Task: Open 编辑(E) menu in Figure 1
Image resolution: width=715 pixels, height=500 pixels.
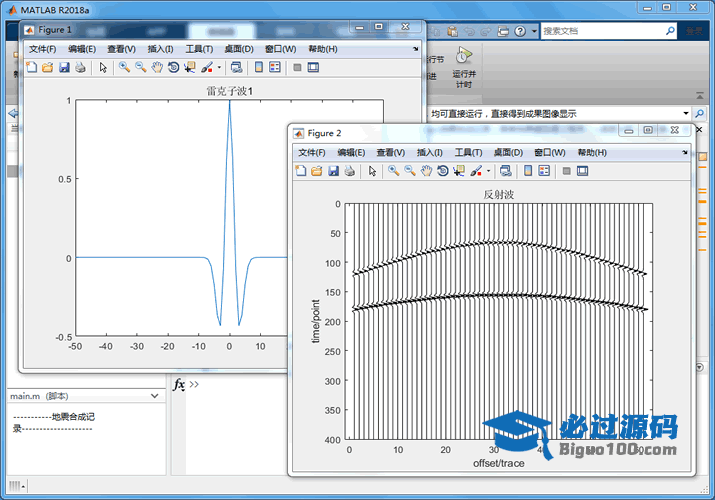Action: tap(82, 49)
